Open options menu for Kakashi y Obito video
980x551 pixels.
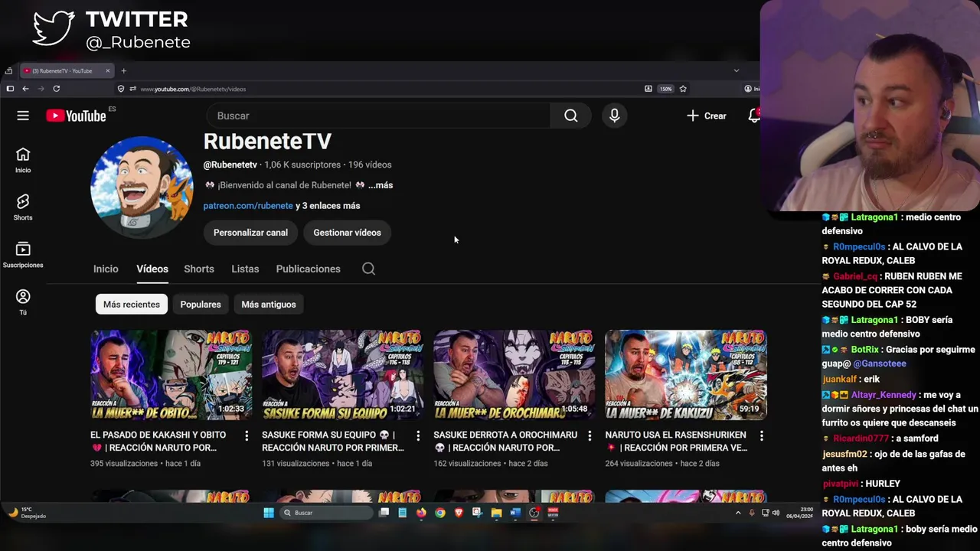click(247, 435)
